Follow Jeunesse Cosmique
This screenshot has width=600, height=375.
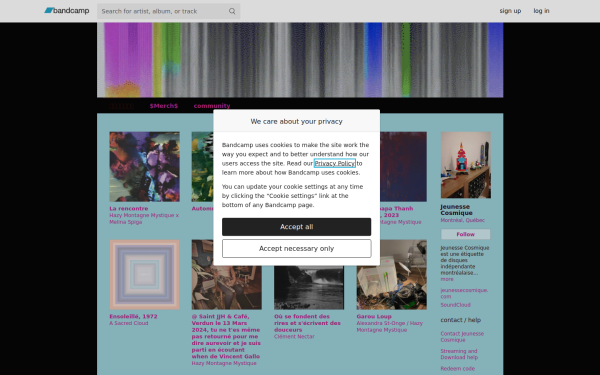pos(465,234)
